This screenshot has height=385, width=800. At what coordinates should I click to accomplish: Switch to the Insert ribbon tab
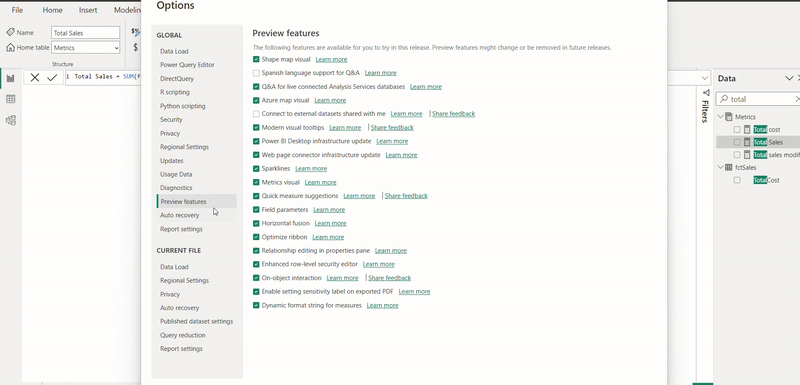pyautogui.click(x=88, y=10)
